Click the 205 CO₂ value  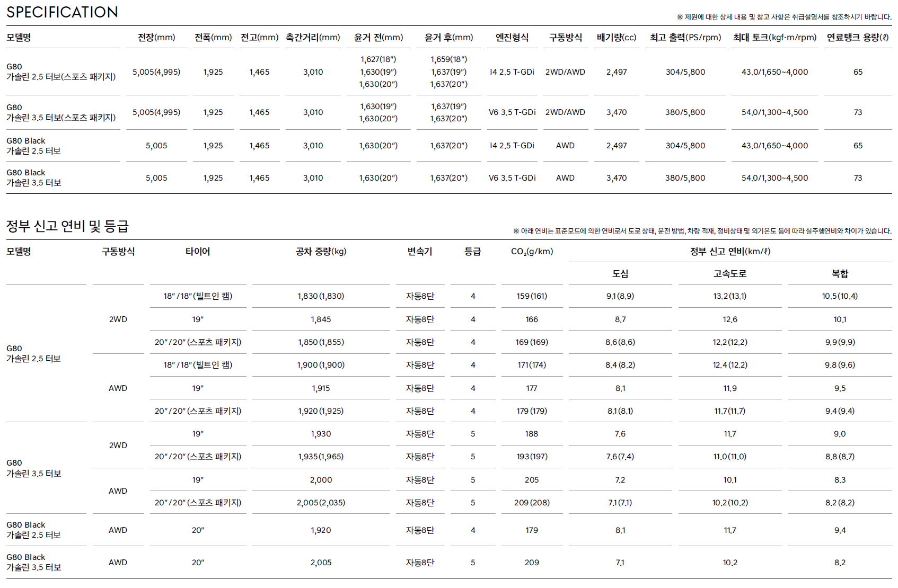(x=532, y=480)
